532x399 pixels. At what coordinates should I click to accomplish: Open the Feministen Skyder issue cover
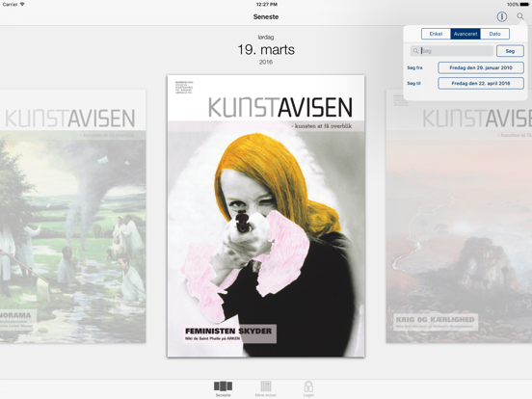[x=266, y=216]
